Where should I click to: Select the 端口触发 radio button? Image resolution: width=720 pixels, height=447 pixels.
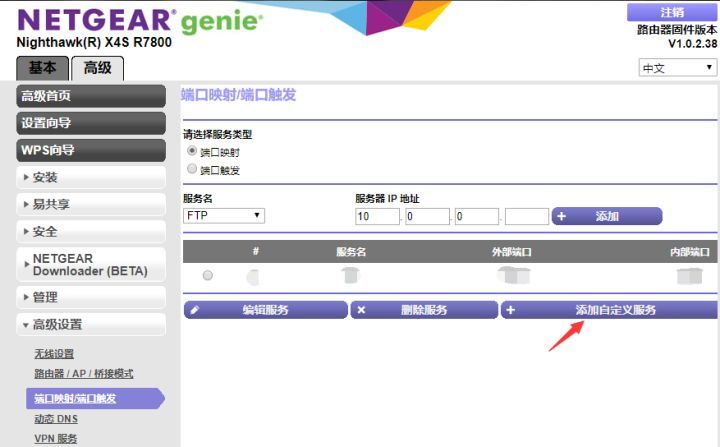click(x=192, y=170)
